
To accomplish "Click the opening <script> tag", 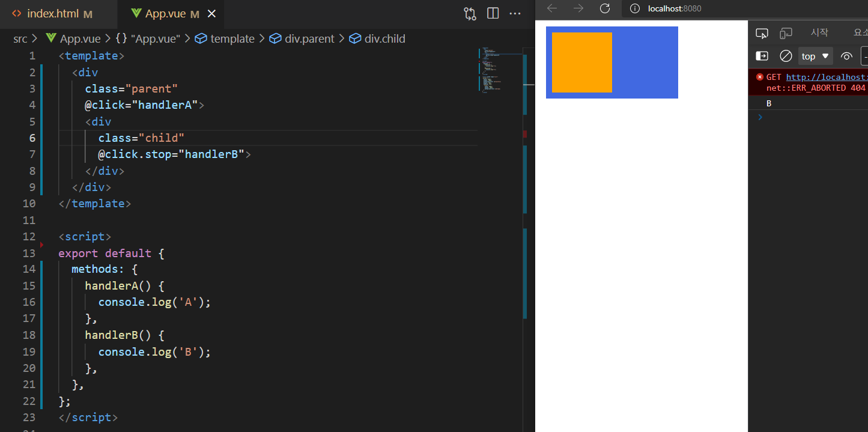I will tap(85, 236).
